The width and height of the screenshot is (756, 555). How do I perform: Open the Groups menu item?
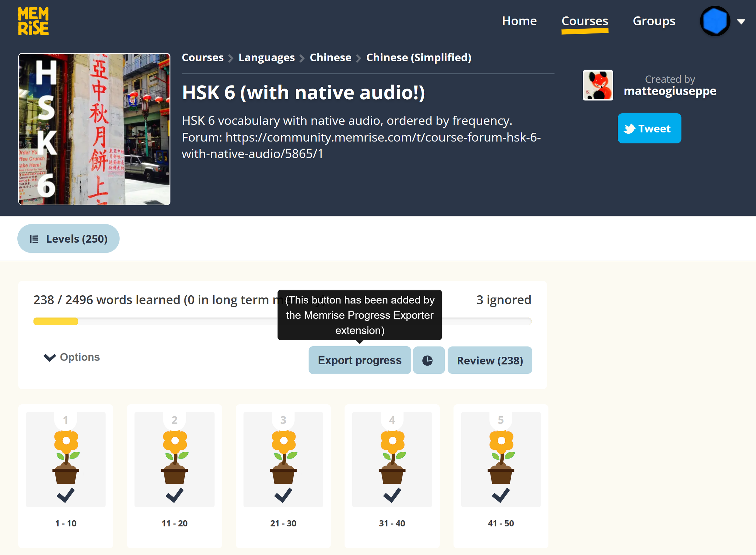pyautogui.click(x=654, y=21)
